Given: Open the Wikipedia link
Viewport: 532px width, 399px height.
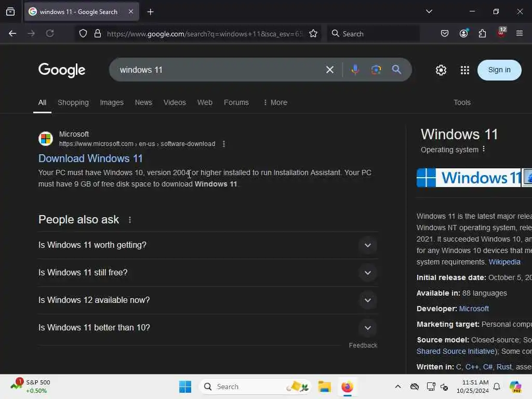Looking at the screenshot, I should [504, 262].
